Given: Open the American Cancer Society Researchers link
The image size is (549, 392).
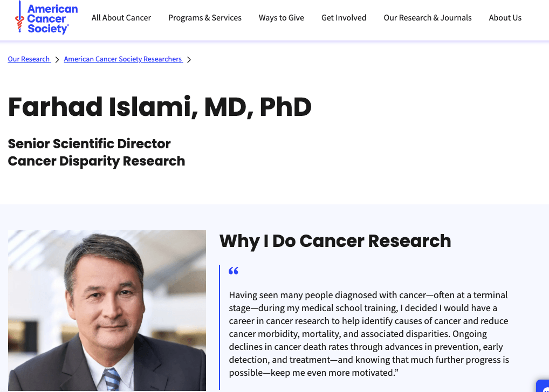Looking at the screenshot, I should pyautogui.click(x=123, y=59).
